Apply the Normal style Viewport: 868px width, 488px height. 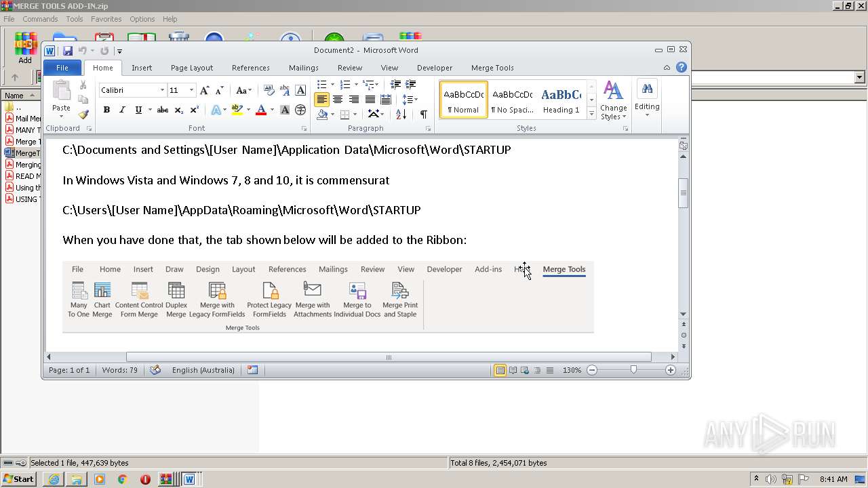click(464, 100)
